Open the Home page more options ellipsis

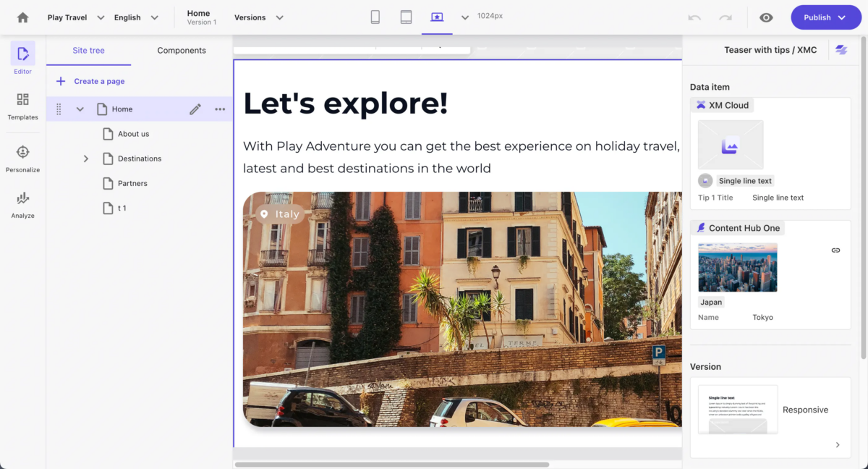coord(220,109)
